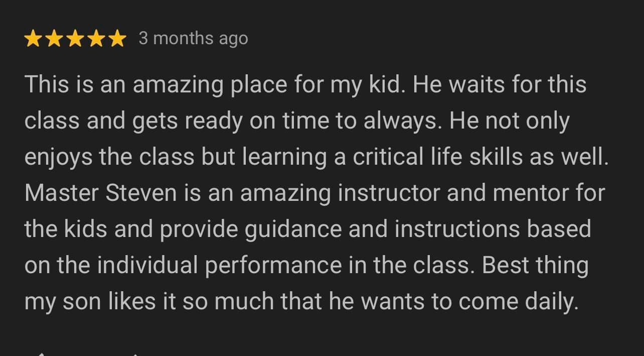The height and width of the screenshot is (356, 644).
Task: Click the words "Best thing" in the review
Action: [x=535, y=266]
